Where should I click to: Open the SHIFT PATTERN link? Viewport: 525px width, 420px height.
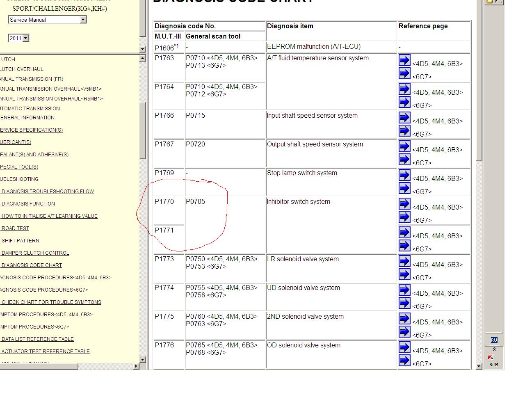[20, 241]
